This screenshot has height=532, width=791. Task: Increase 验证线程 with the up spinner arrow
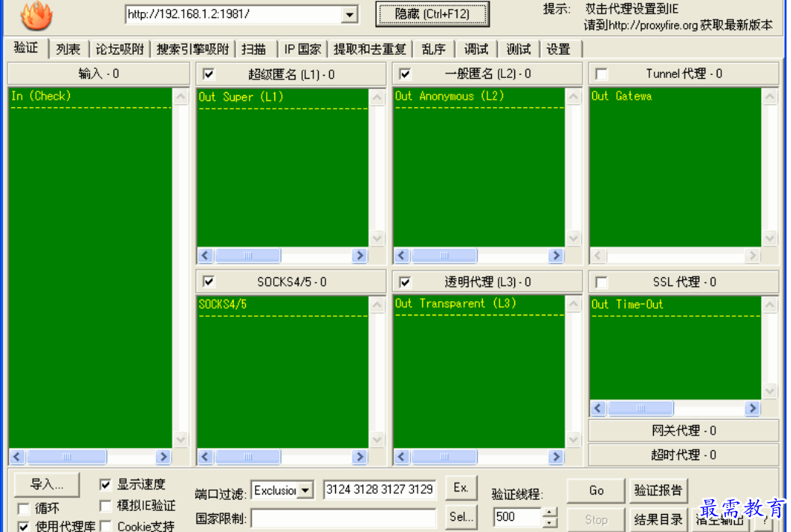[x=550, y=513]
